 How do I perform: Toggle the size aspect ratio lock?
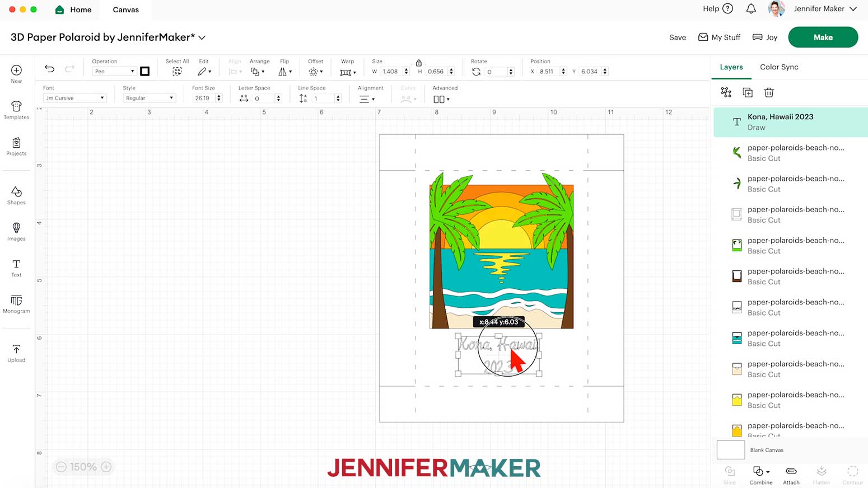(x=419, y=63)
